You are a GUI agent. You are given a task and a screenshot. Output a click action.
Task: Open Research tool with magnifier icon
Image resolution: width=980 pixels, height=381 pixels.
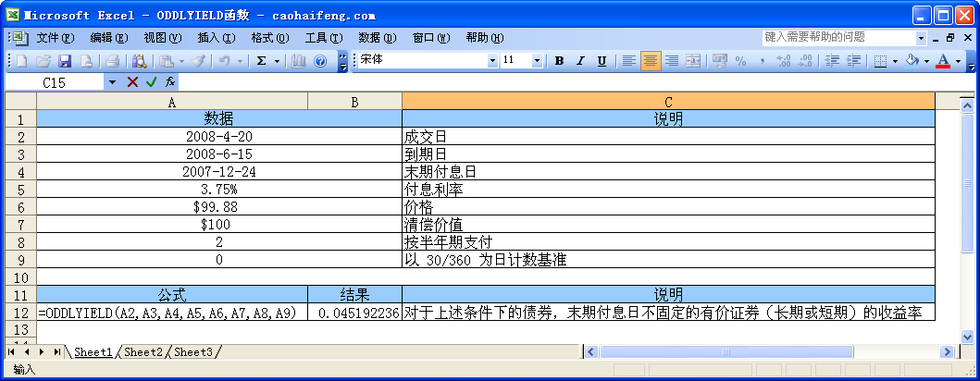click(x=139, y=61)
